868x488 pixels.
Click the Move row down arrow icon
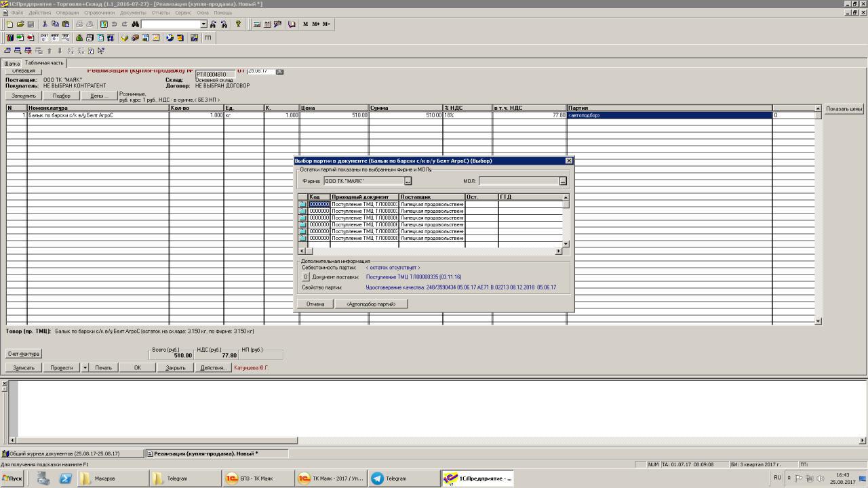pos(60,51)
